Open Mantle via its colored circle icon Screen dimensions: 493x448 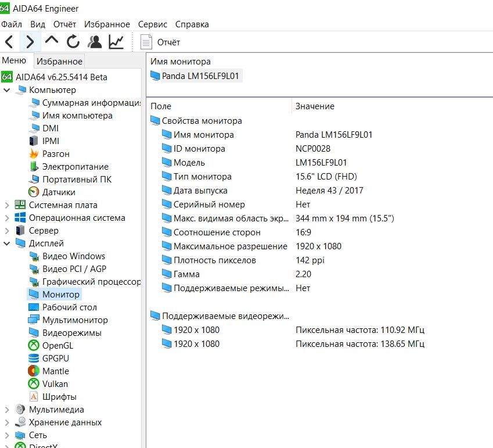[x=34, y=371]
